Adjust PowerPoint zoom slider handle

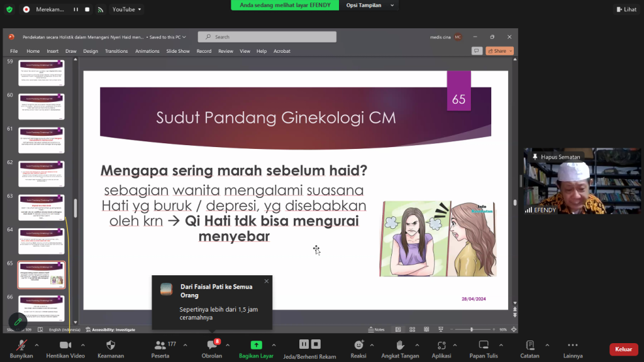click(x=472, y=329)
